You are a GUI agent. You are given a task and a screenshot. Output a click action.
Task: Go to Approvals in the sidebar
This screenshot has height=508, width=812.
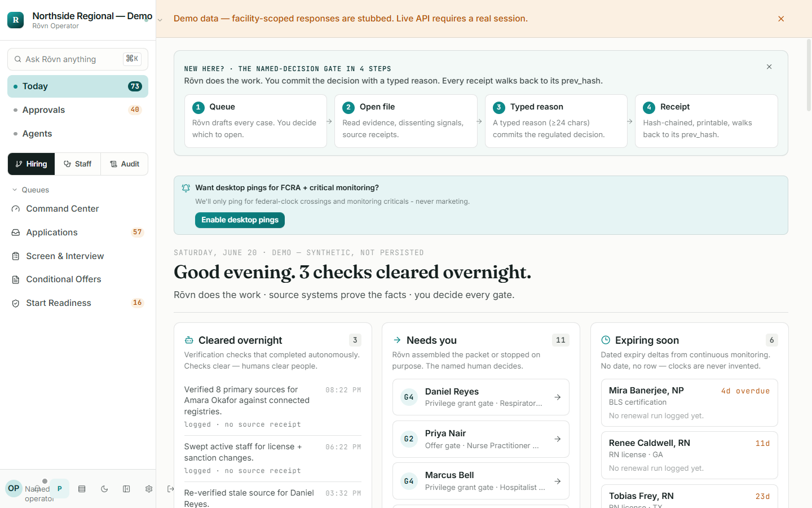78,110
